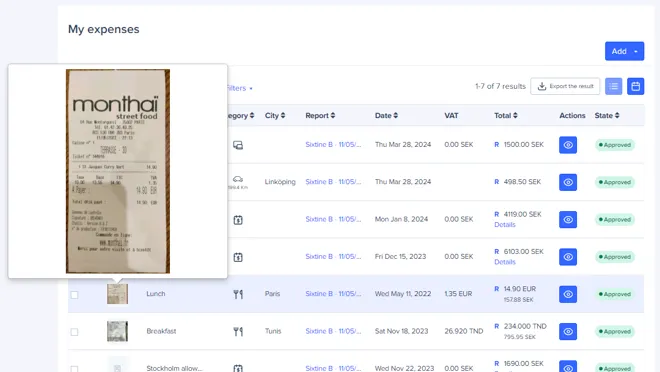660x372 pixels.
Task: Click R refundable marker beside 498.50 SEK
Action: click(497, 182)
